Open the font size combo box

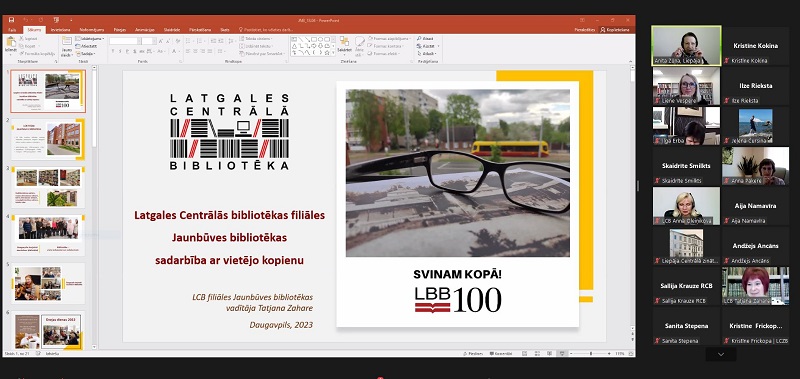click(x=148, y=41)
